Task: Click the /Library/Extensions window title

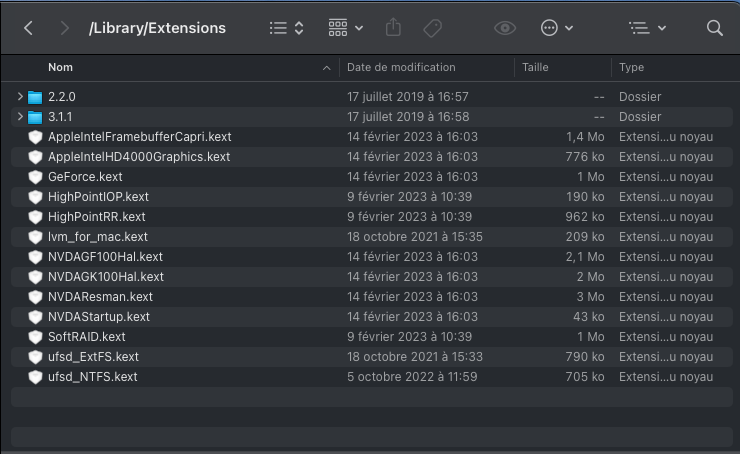Action: (157, 28)
